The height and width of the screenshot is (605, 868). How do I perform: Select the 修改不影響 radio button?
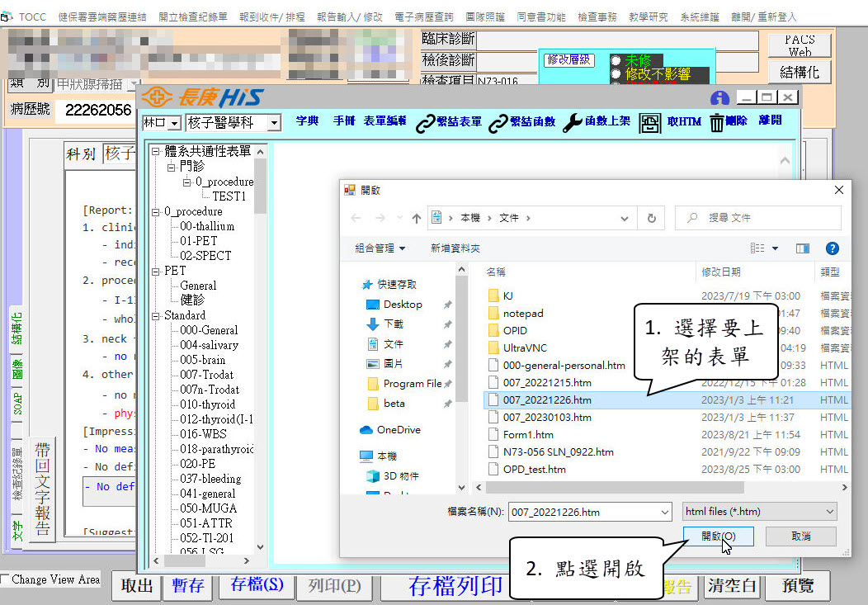[616, 73]
